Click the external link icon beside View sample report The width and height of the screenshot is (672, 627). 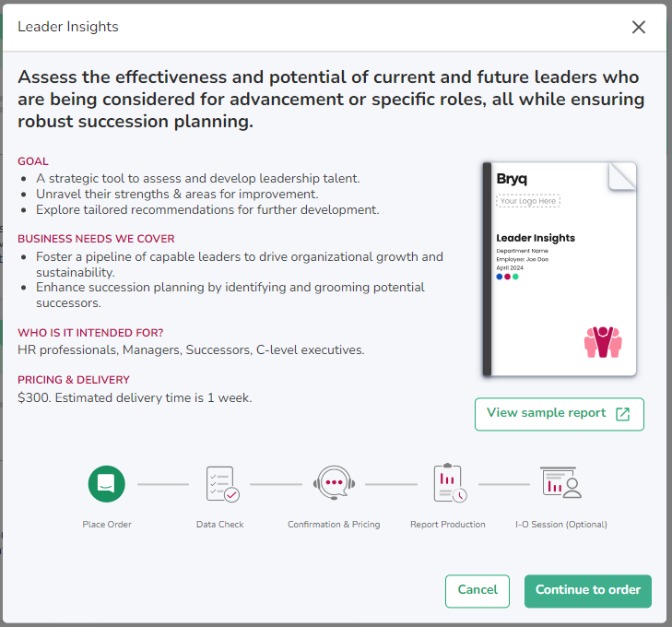click(x=623, y=414)
